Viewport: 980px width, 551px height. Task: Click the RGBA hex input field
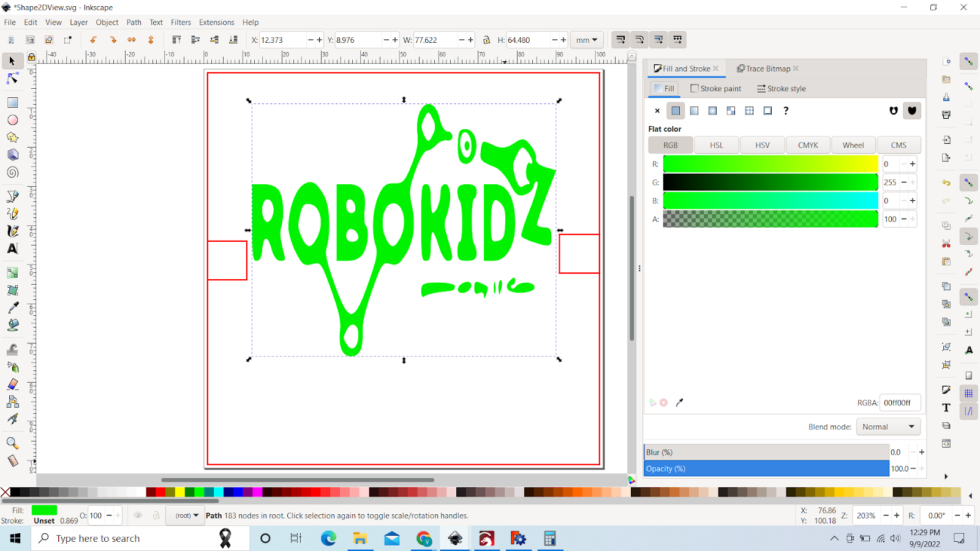click(900, 402)
